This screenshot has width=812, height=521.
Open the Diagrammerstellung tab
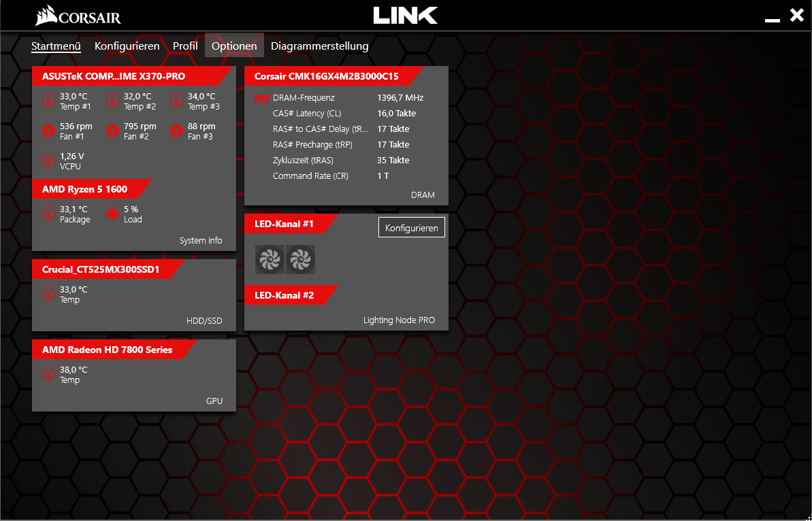pos(319,46)
